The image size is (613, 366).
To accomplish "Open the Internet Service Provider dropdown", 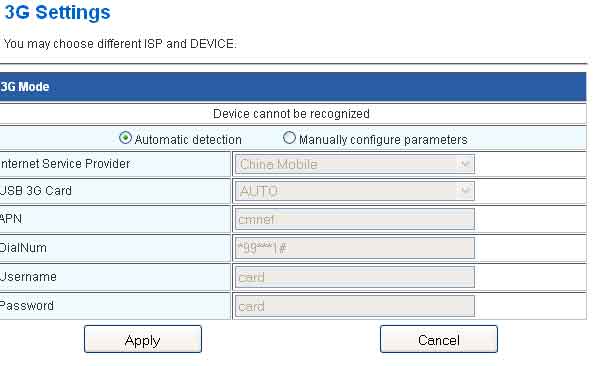I will coord(355,164).
